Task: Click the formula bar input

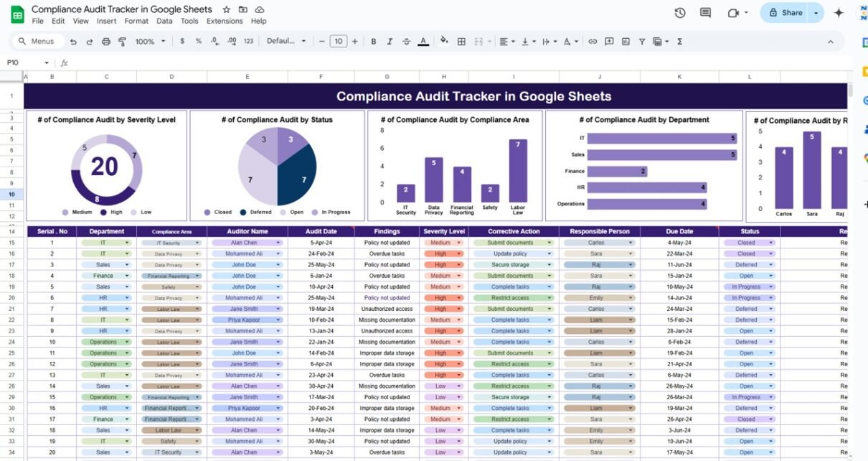Action: [x=459, y=62]
